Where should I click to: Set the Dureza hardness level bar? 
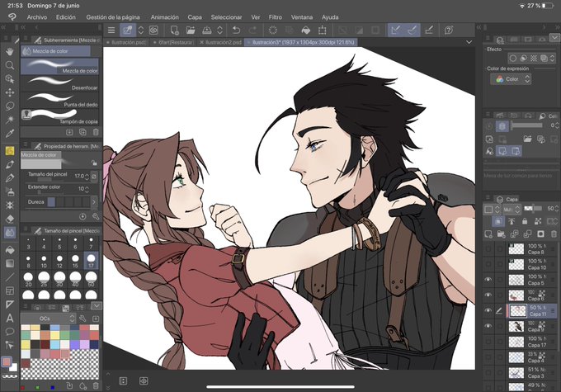[x=68, y=202]
